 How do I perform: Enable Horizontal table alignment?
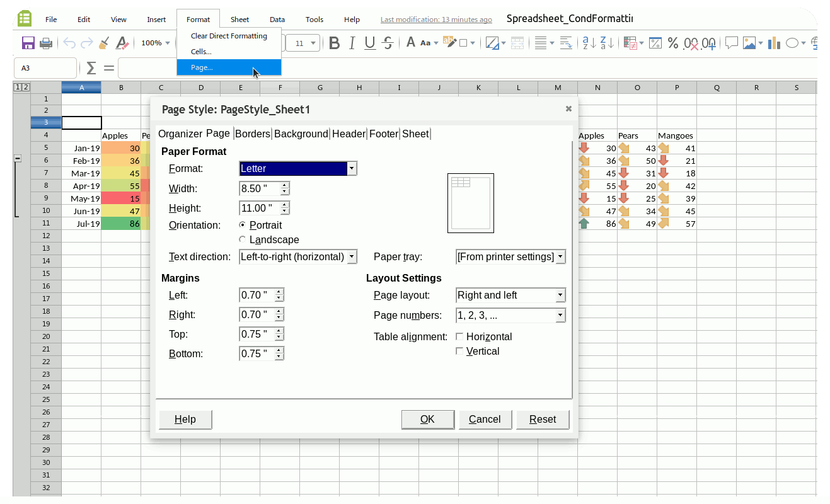tap(459, 336)
